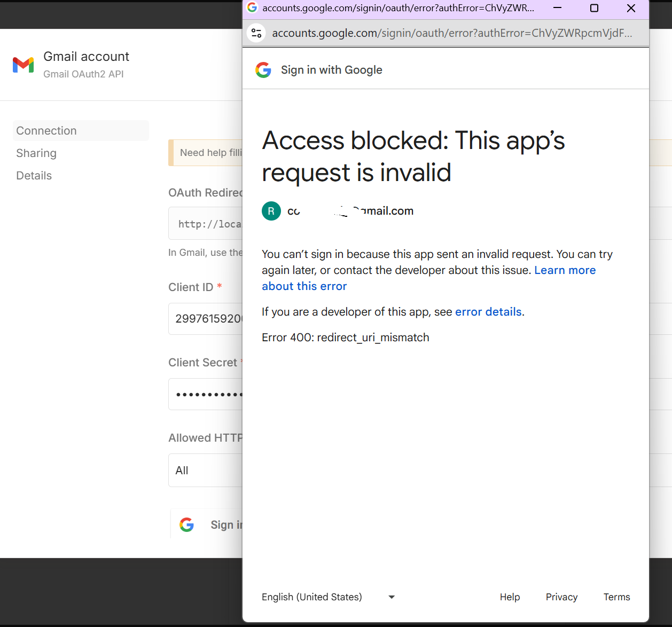This screenshot has height=627, width=672.
Task: Maximize the Google sign-in popup window
Action: pyautogui.click(x=594, y=8)
